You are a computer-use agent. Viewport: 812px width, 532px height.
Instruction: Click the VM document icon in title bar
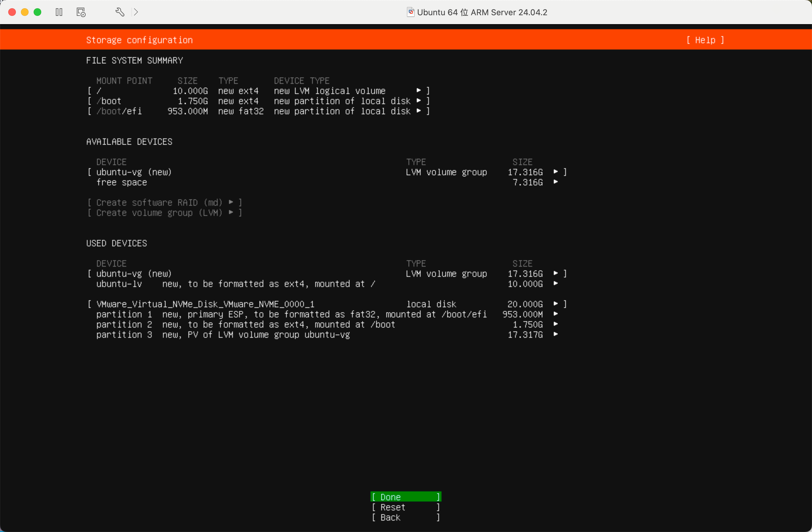tap(411, 12)
